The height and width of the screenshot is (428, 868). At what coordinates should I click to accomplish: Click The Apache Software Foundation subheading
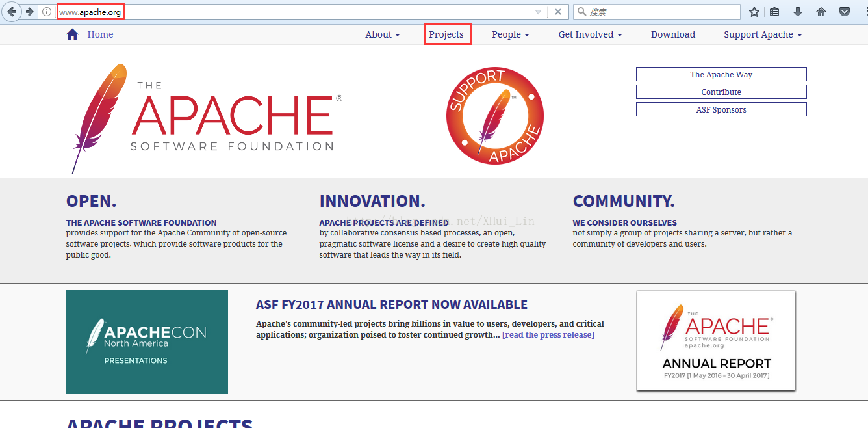pos(142,222)
